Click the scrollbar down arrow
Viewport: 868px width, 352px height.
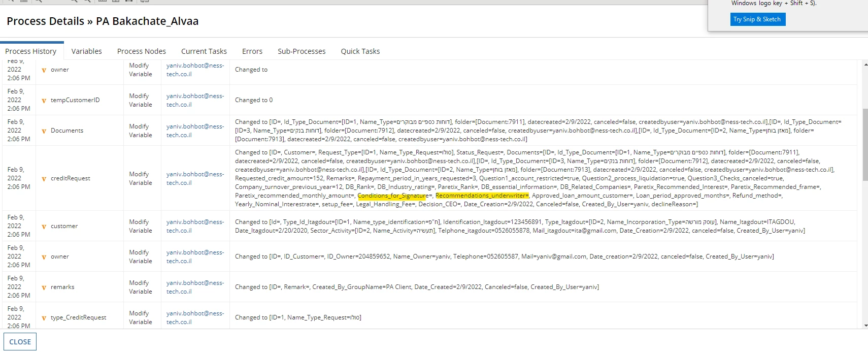pyautogui.click(x=865, y=326)
